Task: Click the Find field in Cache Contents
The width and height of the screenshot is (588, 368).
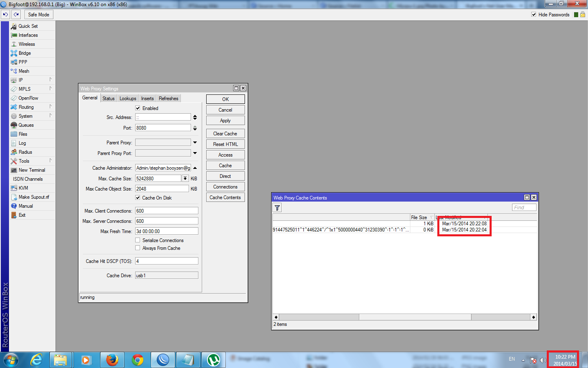Action: click(524, 207)
